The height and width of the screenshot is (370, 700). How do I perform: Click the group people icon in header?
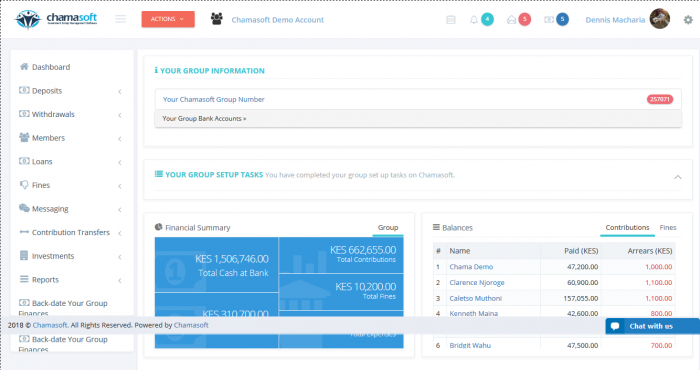[x=217, y=19]
